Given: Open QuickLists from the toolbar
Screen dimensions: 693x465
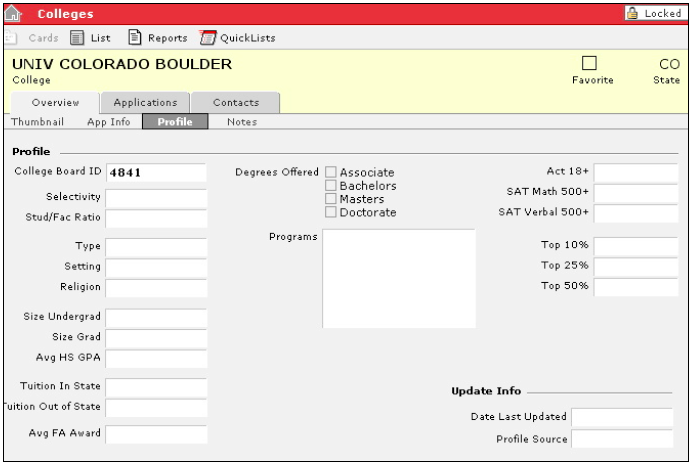Looking at the screenshot, I should (x=239, y=38).
